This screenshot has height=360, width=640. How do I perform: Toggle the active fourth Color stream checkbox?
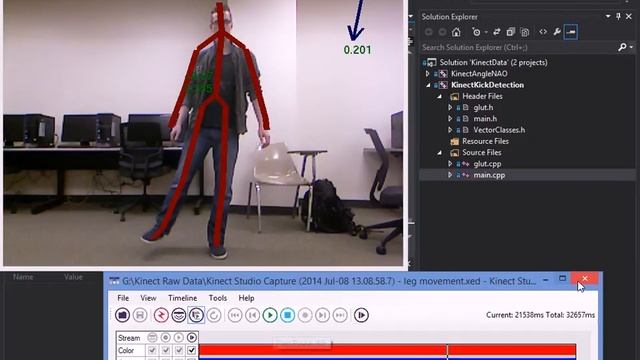coord(191,350)
